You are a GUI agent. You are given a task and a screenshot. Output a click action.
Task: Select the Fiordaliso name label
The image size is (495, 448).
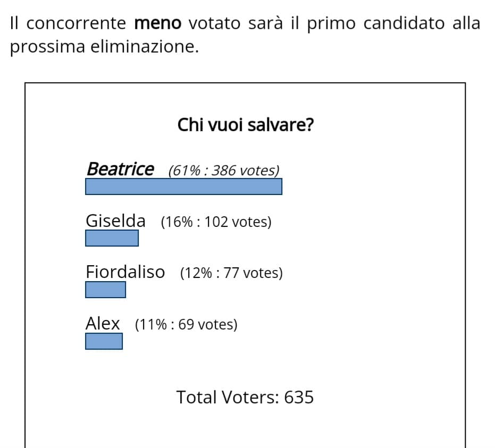pyautogui.click(x=125, y=272)
